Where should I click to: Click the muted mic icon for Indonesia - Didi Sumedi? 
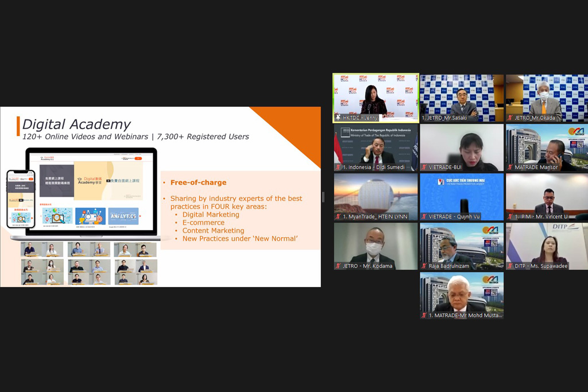338,167
